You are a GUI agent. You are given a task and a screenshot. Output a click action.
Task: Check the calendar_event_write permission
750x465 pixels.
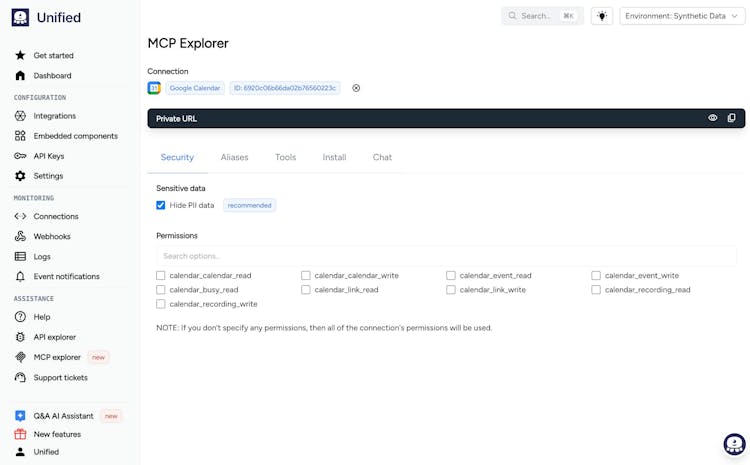point(596,275)
